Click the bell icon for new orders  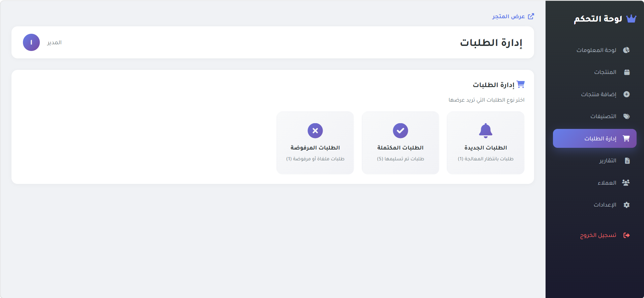[x=486, y=131]
